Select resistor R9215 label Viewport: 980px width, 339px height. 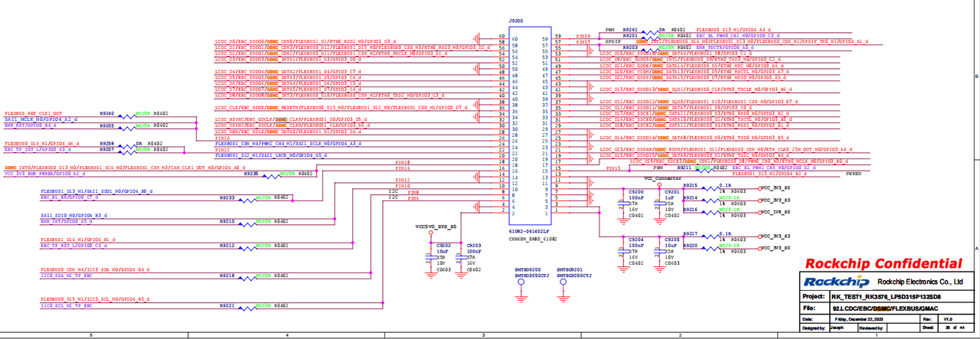tap(690, 185)
